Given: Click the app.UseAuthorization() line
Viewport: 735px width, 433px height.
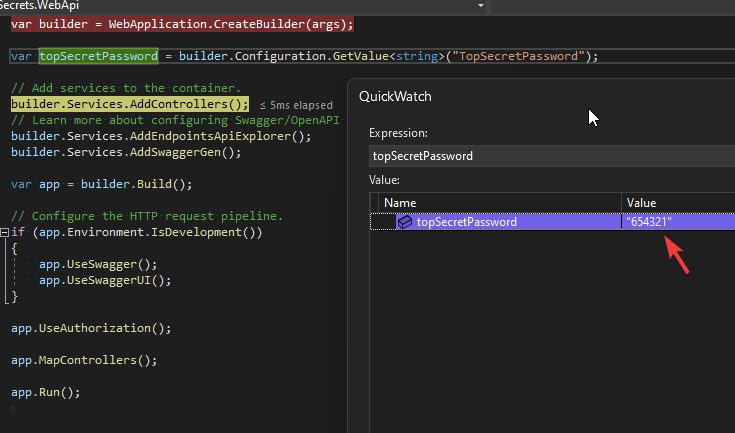Looking at the screenshot, I should 91,328.
